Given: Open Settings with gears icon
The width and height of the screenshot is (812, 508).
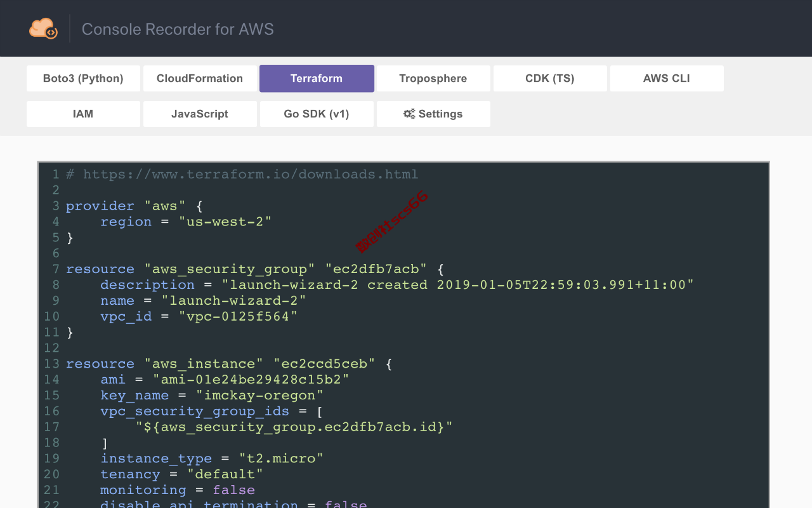Looking at the screenshot, I should coord(433,114).
